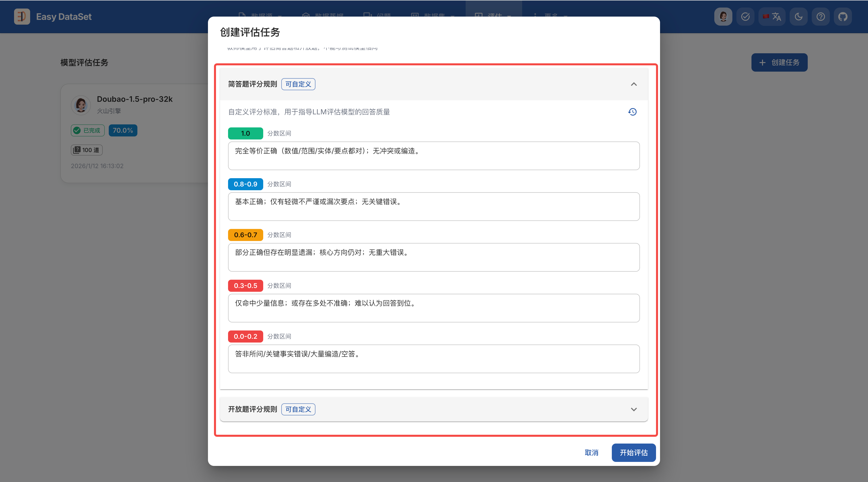Click the reset-to-default history icon

point(632,112)
